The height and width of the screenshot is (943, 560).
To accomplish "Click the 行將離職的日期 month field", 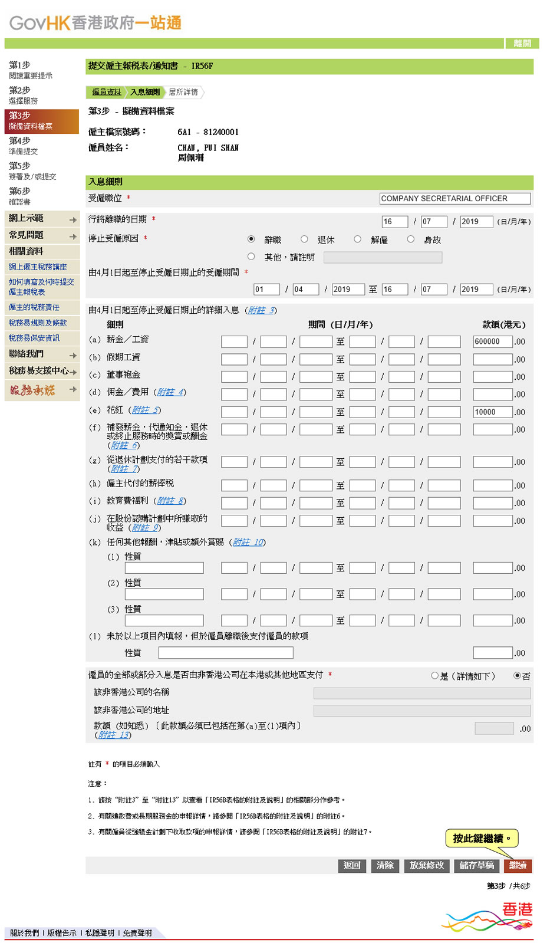I will coord(434,222).
